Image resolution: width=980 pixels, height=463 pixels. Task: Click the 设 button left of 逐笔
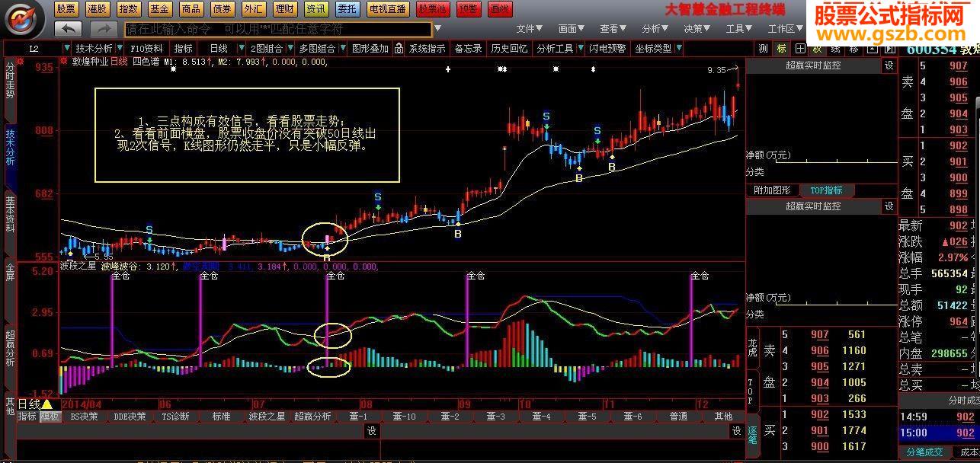(x=736, y=431)
